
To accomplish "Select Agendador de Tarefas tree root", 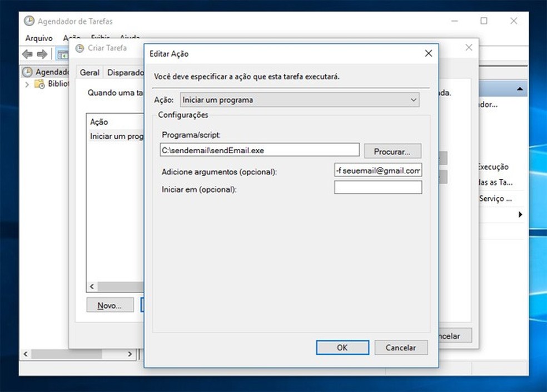I will [46, 72].
